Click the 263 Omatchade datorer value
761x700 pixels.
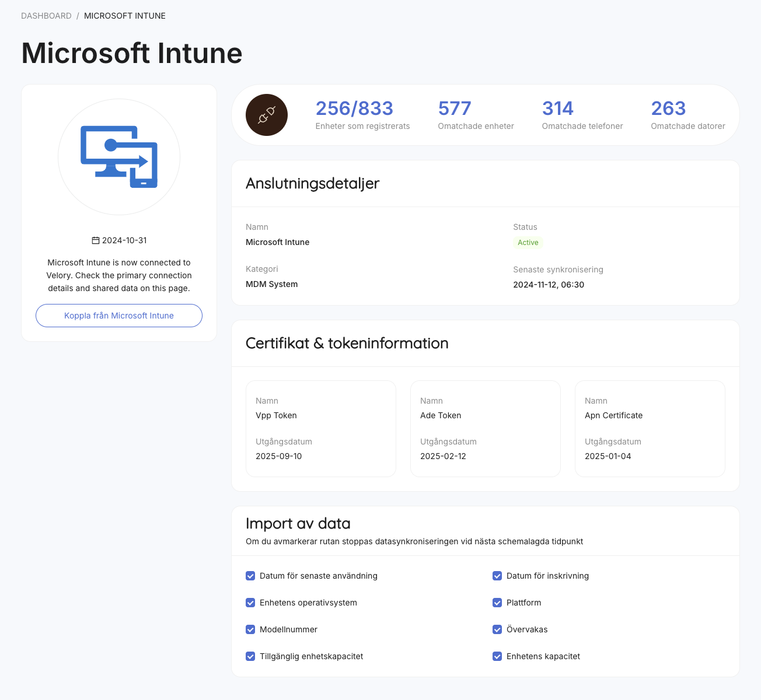coord(668,108)
